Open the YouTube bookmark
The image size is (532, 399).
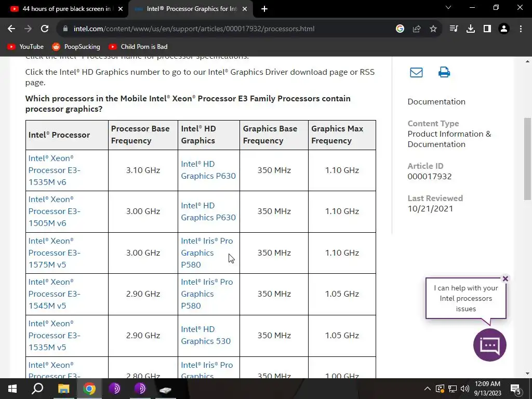pos(25,47)
